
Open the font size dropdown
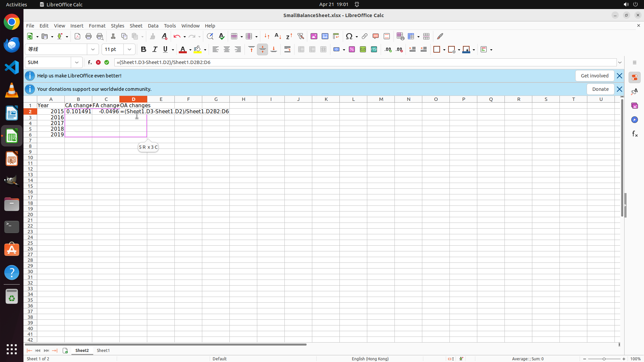coord(129,50)
